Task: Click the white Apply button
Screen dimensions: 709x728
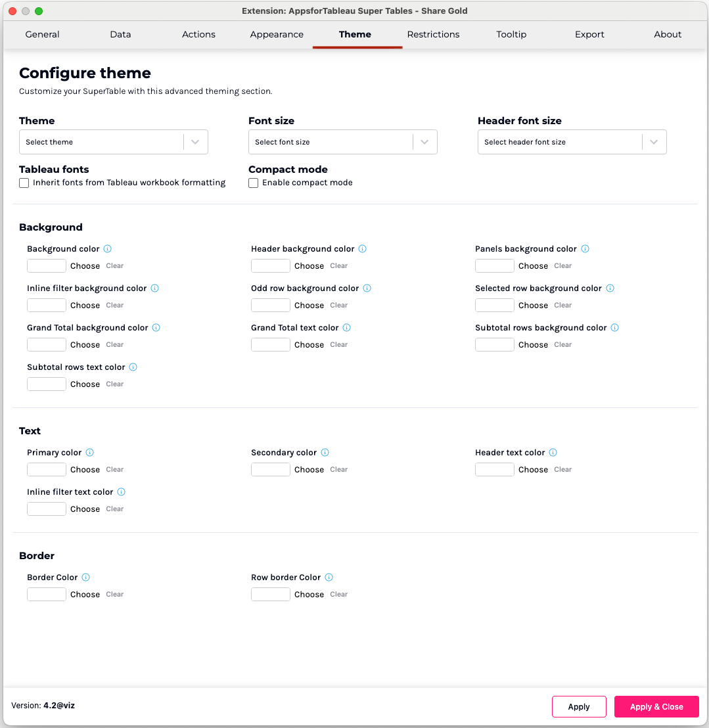Action: pos(579,707)
